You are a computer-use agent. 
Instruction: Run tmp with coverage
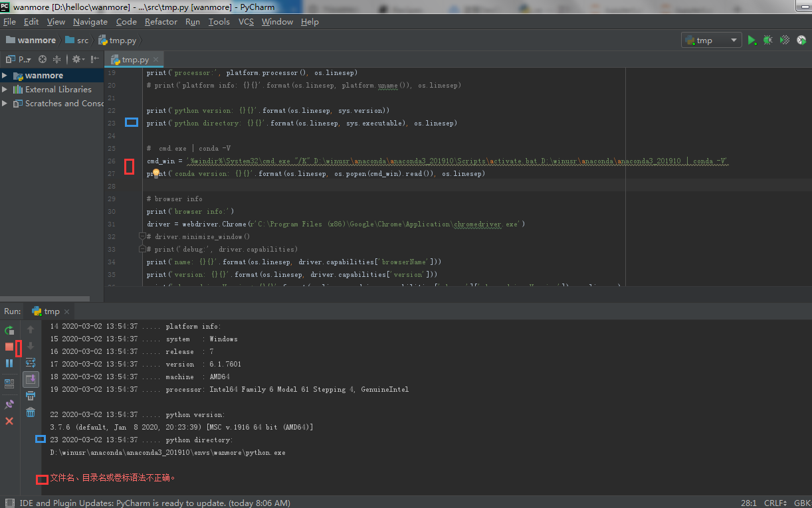(x=785, y=41)
